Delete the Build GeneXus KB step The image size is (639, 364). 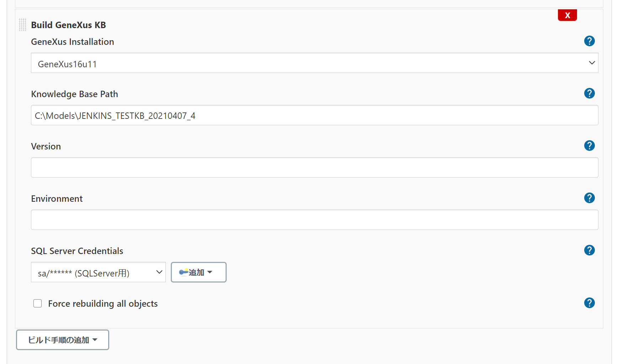567,15
